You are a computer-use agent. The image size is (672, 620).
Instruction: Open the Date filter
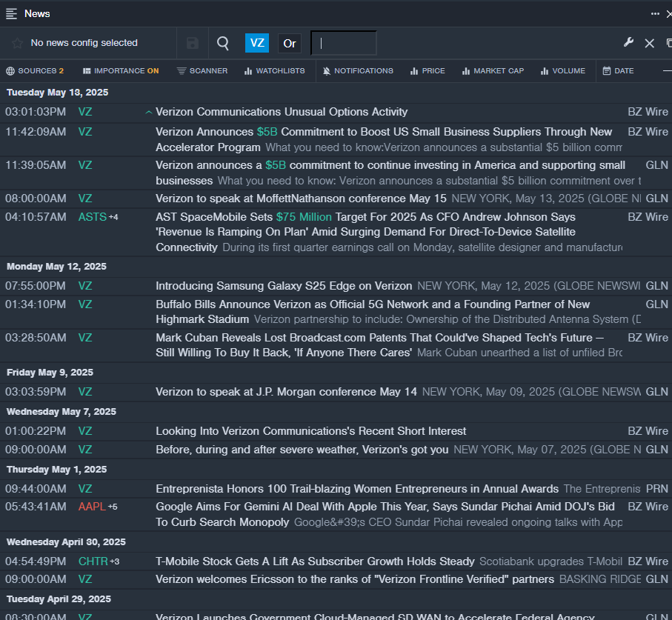[x=618, y=70]
